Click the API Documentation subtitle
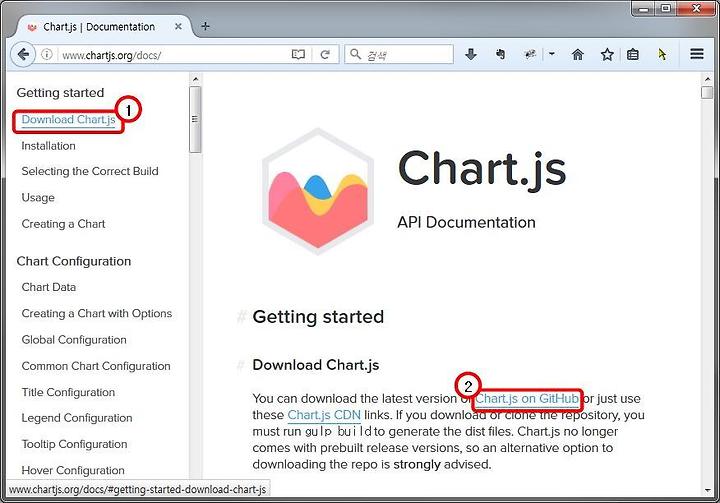The width and height of the screenshot is (720, 503). pyautogui.click(x=467, y=222)
